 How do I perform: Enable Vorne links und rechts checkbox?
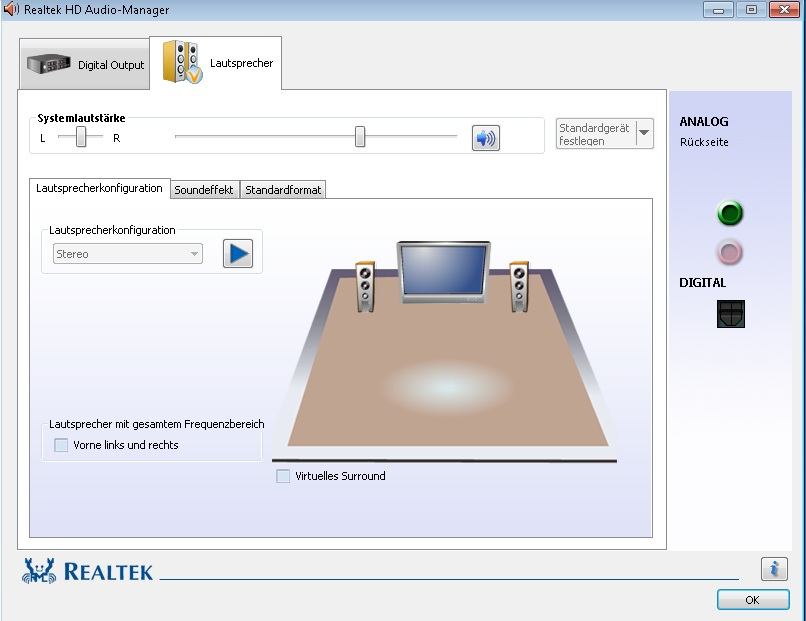click(61, 445)
